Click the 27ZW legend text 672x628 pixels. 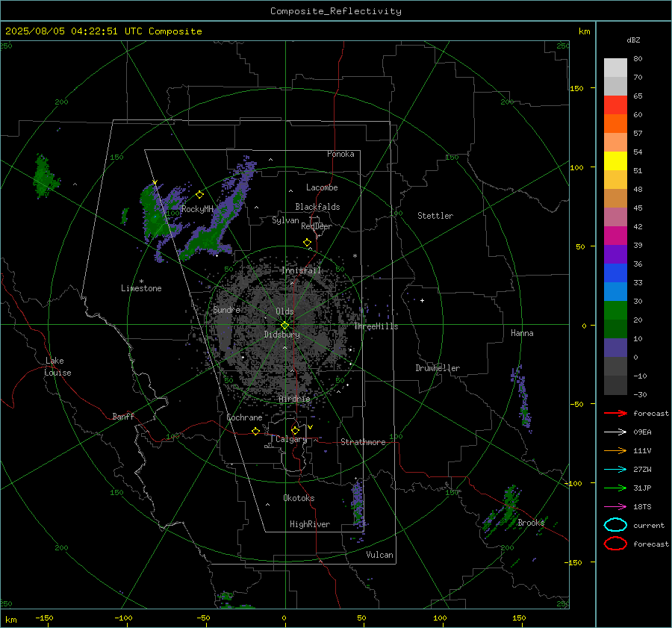click(642, 470)
